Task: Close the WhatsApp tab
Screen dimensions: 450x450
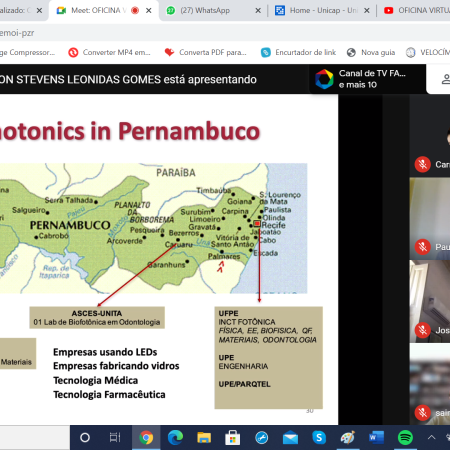Action: click(258, 11)
